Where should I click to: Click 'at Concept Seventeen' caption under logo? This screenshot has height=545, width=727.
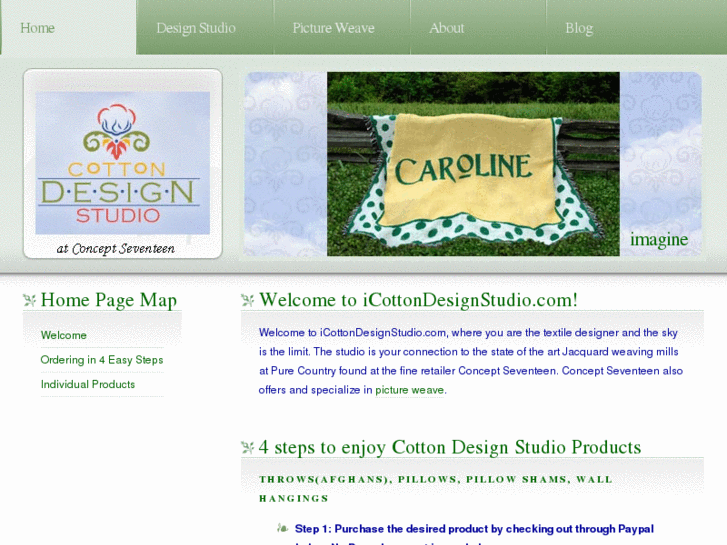[115, 249]
